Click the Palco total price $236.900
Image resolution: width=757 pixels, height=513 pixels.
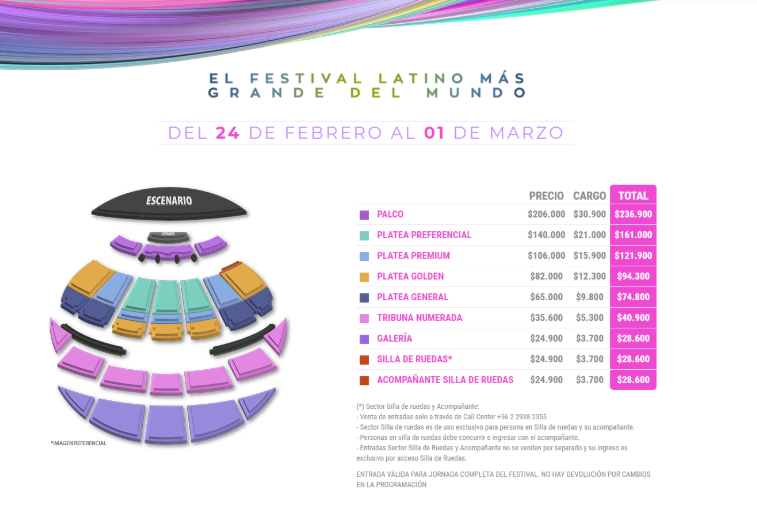[632, 215]
